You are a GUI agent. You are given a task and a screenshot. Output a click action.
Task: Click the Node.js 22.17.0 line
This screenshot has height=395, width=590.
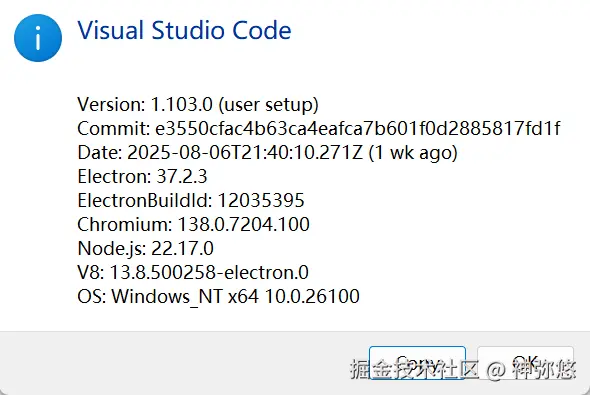coord(145,249)
